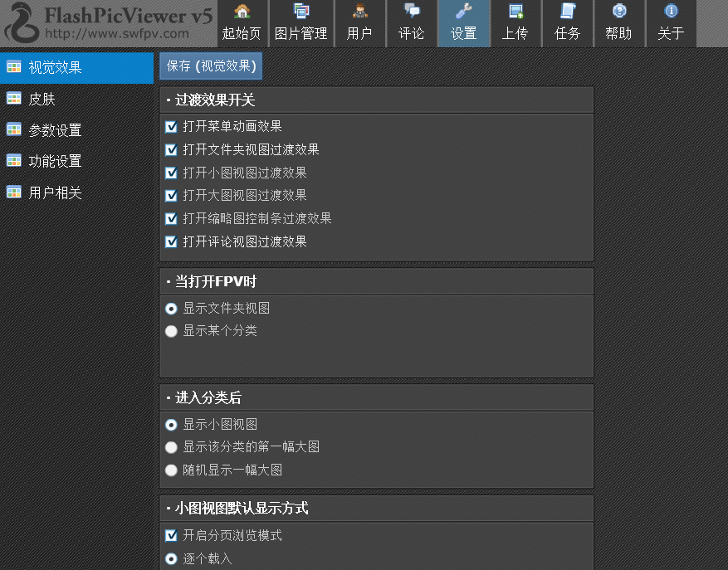Image resolution: width=728 pixels, height=570 pixels.
Task: Open 图片管理 picture management icon
Action: [301, 12]
